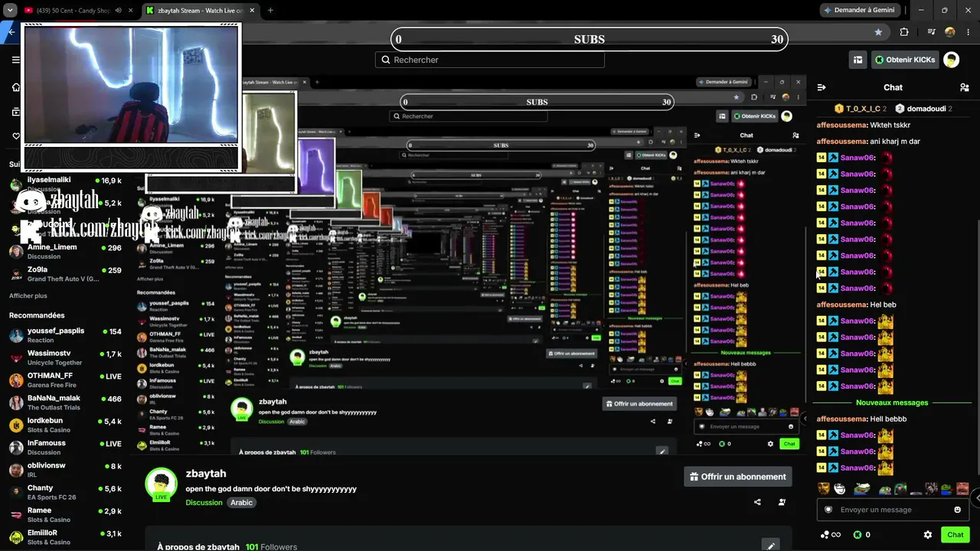Focus the Rechercher search field

click(490, 60)
